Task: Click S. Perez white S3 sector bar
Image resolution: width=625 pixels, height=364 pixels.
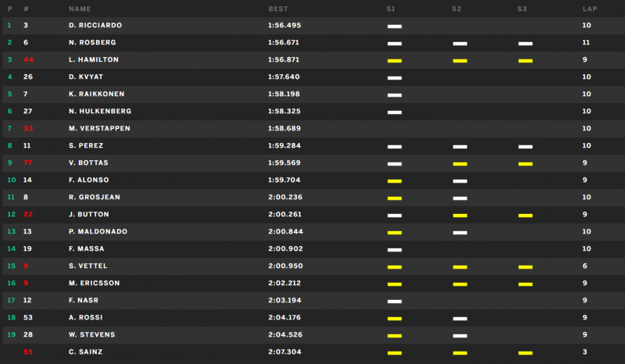Action: pos(525,147)
